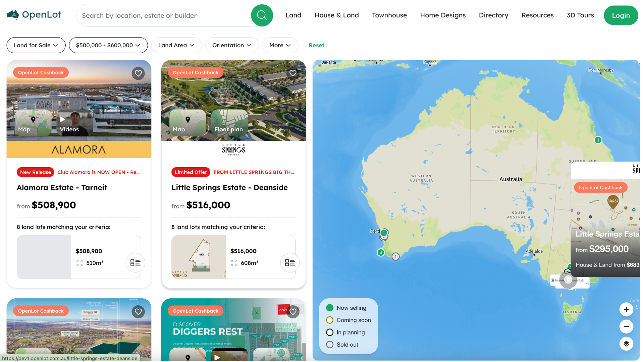Open Map thumbnail on Alamora card
Screen dimensions: 644x362
(33, 123)
